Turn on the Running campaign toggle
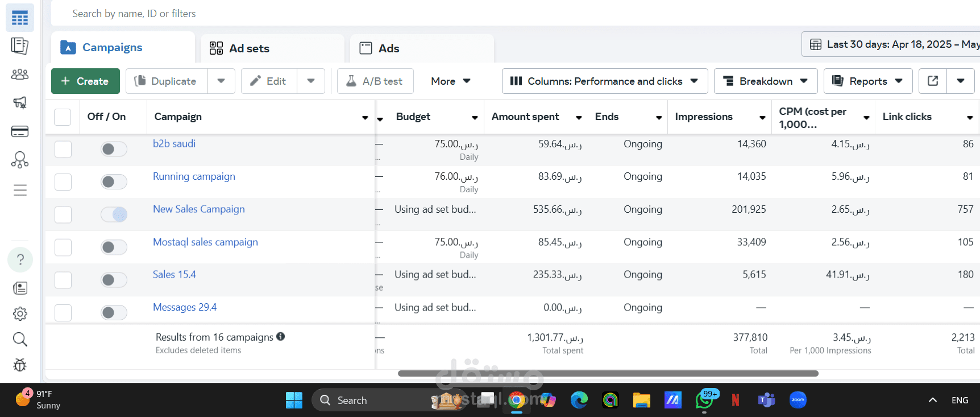The height and width of the screenshot is (417, 980). coord(114,182)
